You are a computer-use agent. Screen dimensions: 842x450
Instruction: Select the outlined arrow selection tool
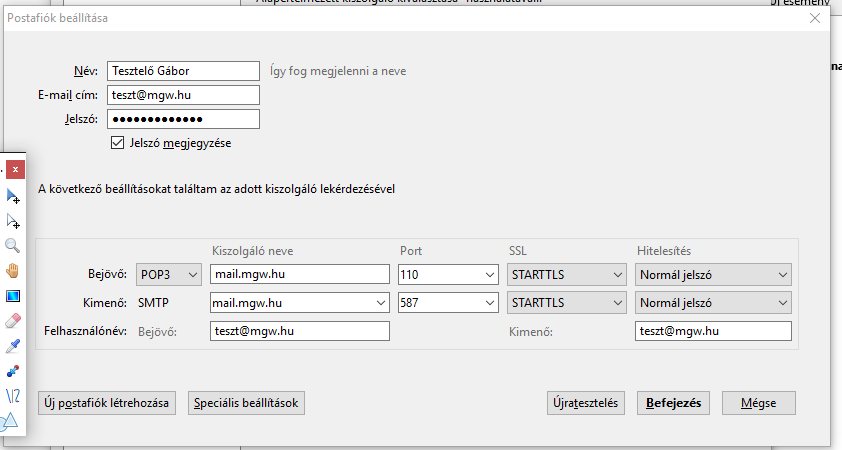pos(14,221)
